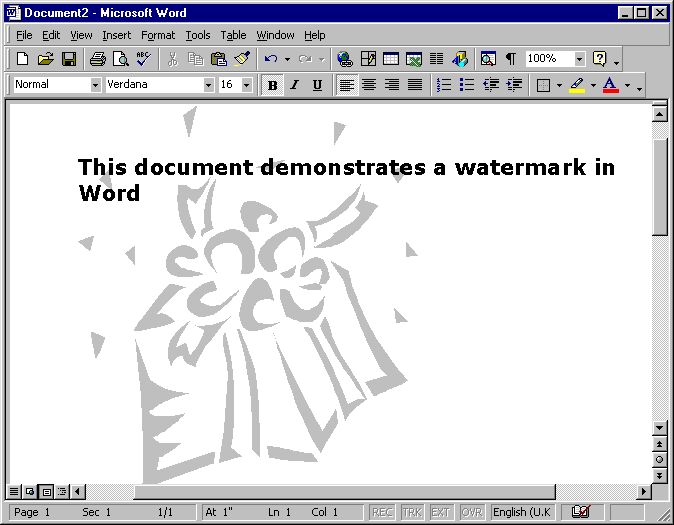Screen dimensions: 674x525
Task: Open the Help menu
Action: pos(315,35)
